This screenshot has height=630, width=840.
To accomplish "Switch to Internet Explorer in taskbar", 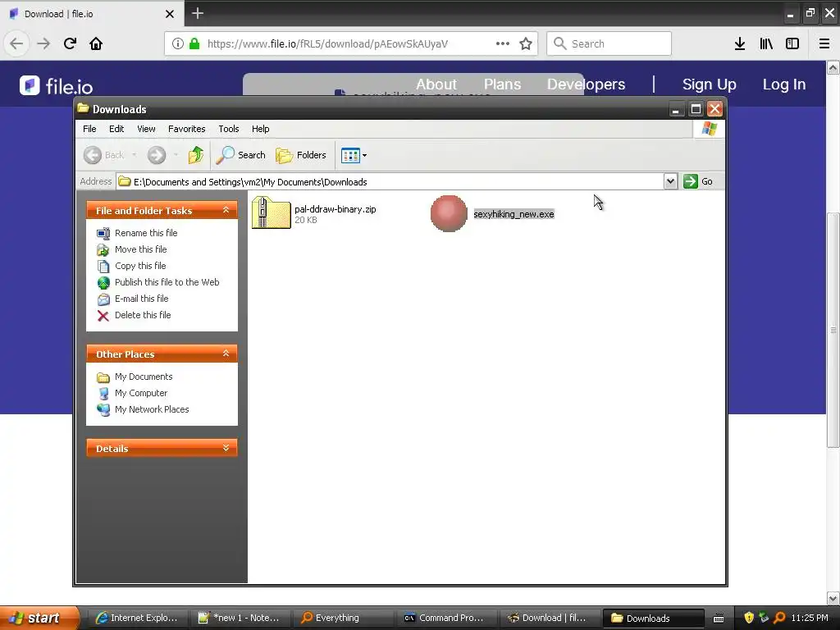I will point(136,619).
